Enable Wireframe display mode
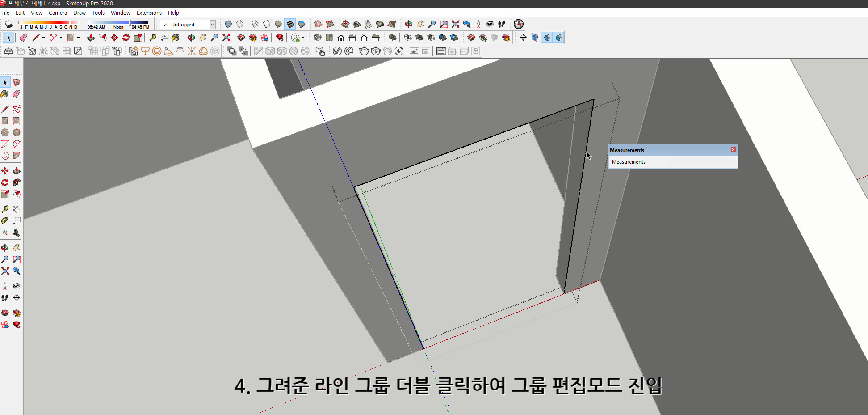Image resolution: width=868 pixels, height=415 pixels. click(255, 24)
